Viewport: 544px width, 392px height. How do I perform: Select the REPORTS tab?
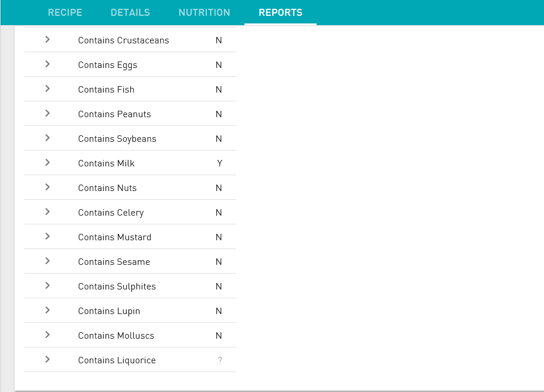click(280, 12)
